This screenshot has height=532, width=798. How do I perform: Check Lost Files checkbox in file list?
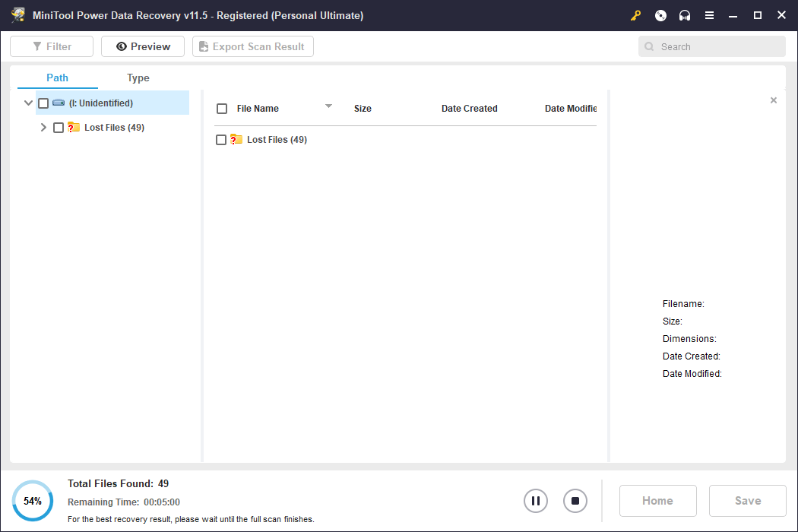[x=221, y=140]
